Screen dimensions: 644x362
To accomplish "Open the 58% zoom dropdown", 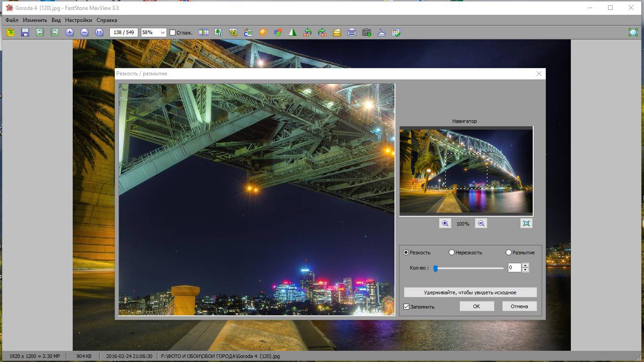I will (163, 32).
